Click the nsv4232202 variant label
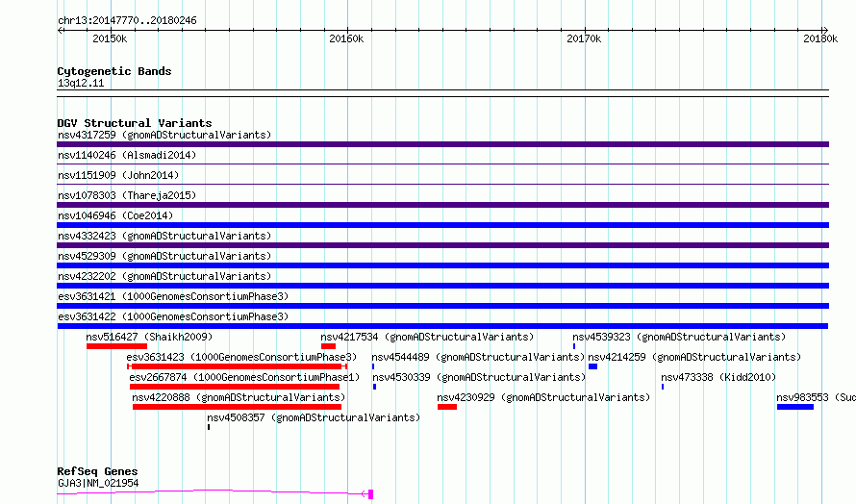856x504 pixels. pos(164,276)
